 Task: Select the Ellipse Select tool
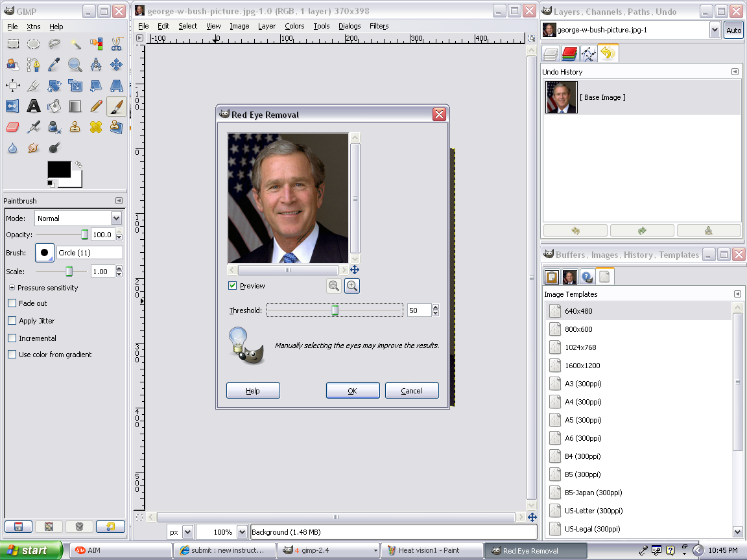[x=33, y=44]
